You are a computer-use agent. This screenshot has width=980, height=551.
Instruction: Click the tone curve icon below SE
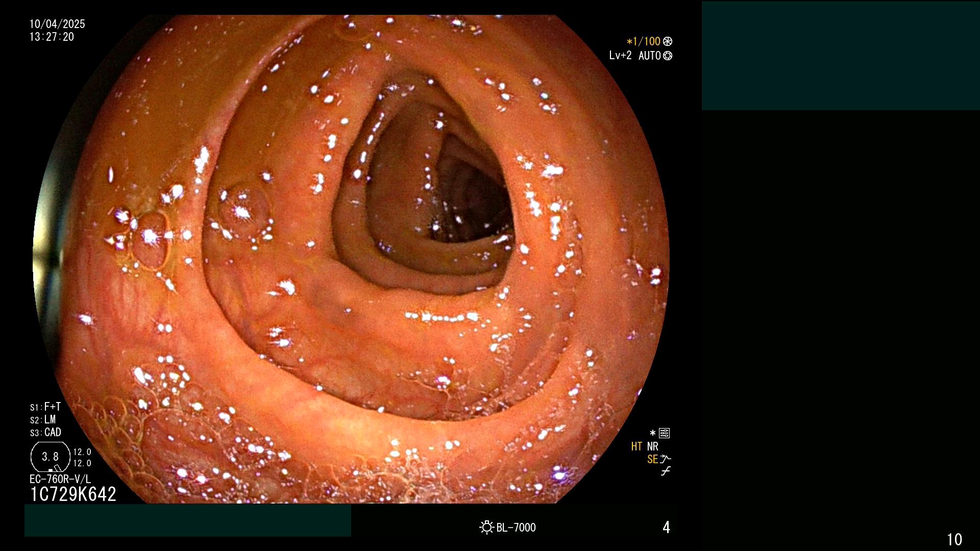pyautogui.click(x=666, y=471)
